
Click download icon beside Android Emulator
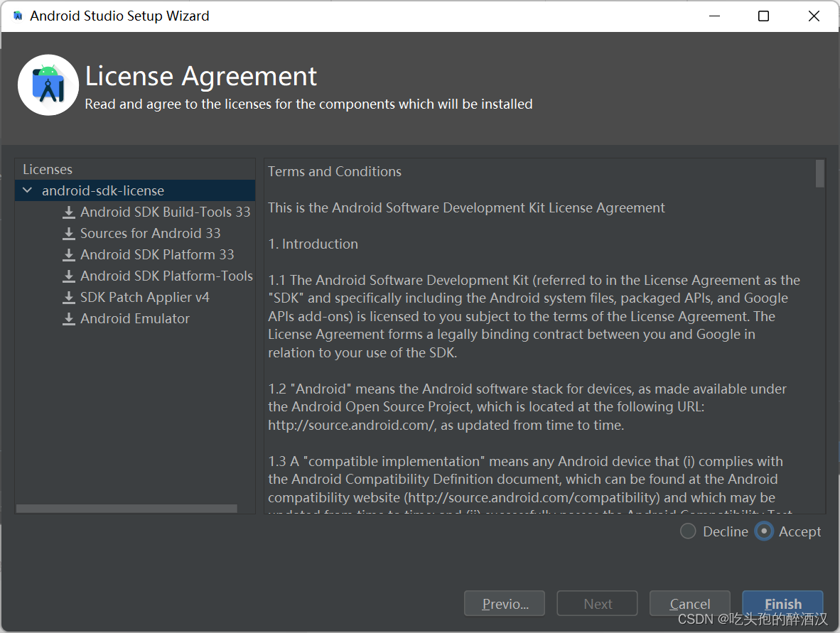[x=68, y=319]
